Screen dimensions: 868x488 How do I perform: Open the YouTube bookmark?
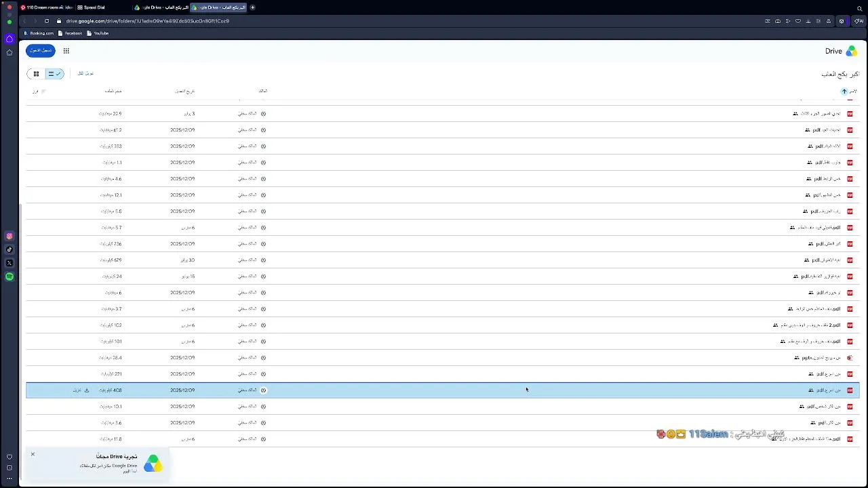98,33
